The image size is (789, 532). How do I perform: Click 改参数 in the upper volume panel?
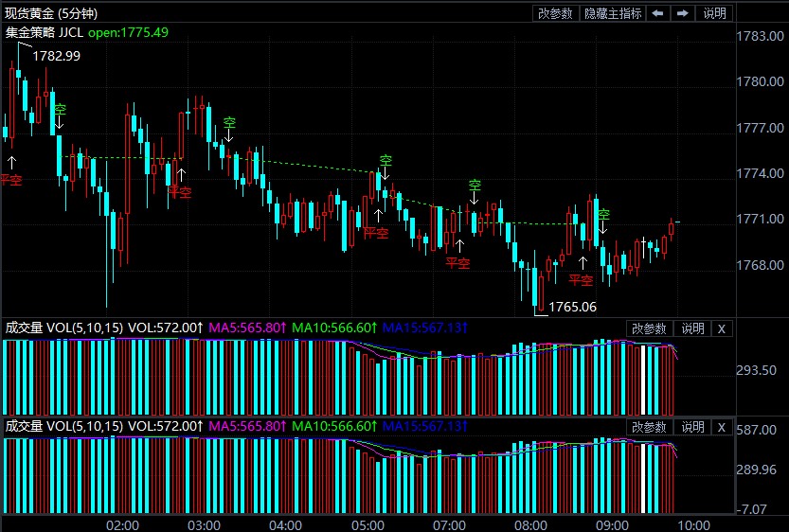point(649,328)
